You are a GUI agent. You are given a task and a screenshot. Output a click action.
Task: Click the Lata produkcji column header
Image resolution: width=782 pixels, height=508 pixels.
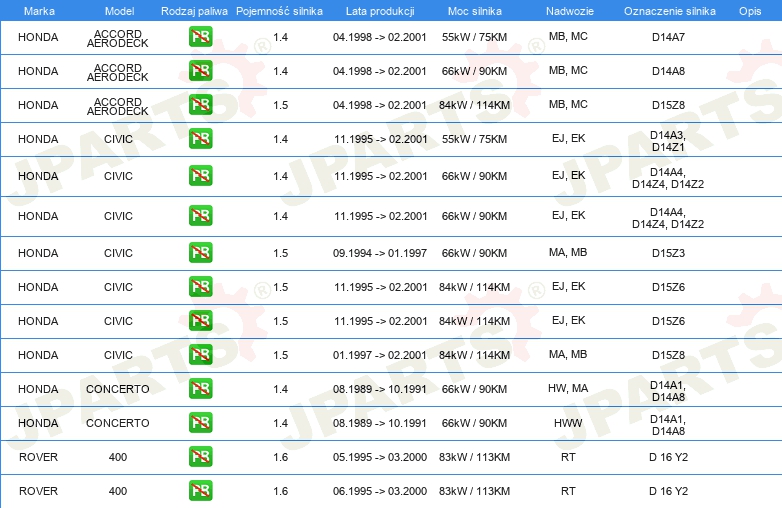click(380, 11)
